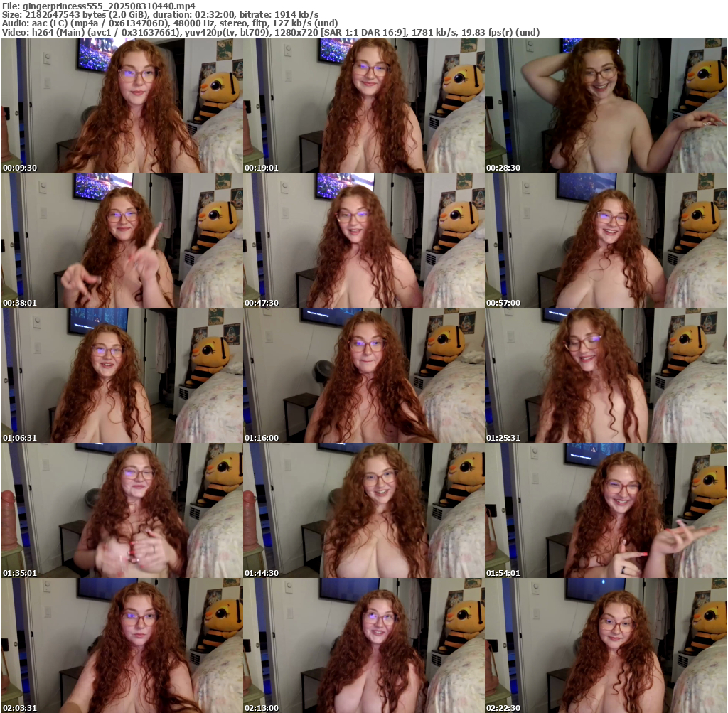Open the 02:03:31 frame

pyautogui.click(x=122, y=645)
